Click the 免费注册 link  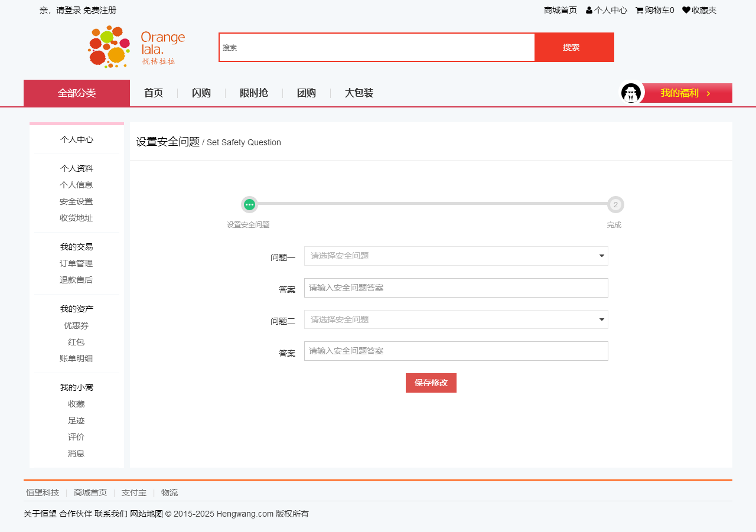pos(100,10)
